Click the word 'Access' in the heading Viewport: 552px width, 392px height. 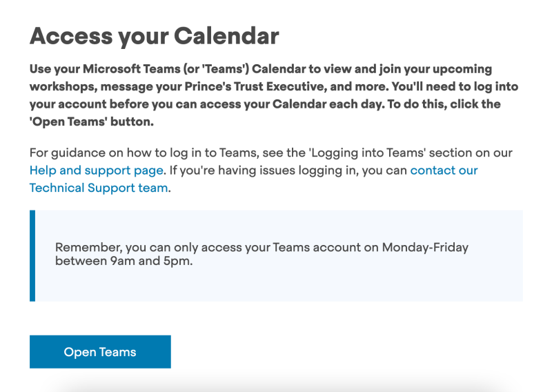(71, 36)
